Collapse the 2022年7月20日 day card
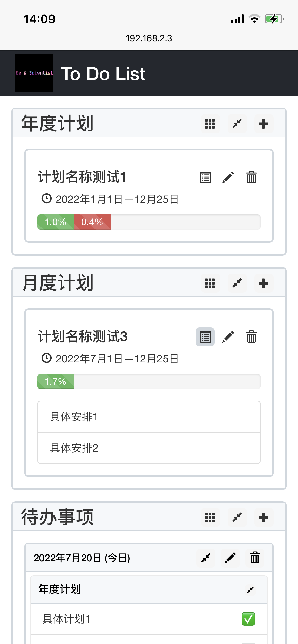Image resolution: width=298 pixels, height=644 pixels. [x=206, y=558]
